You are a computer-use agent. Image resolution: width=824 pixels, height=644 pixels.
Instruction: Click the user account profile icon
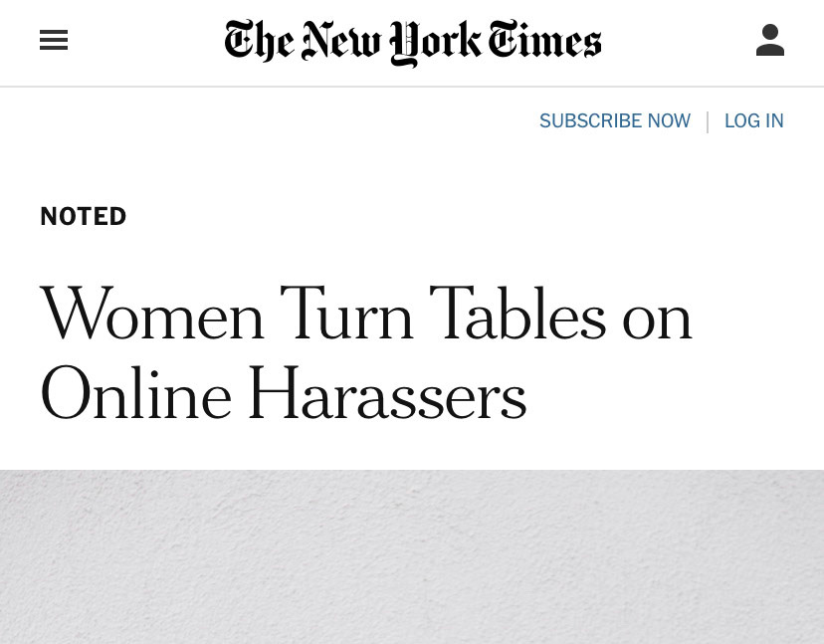pyautogui.click(x=770, y=41)
